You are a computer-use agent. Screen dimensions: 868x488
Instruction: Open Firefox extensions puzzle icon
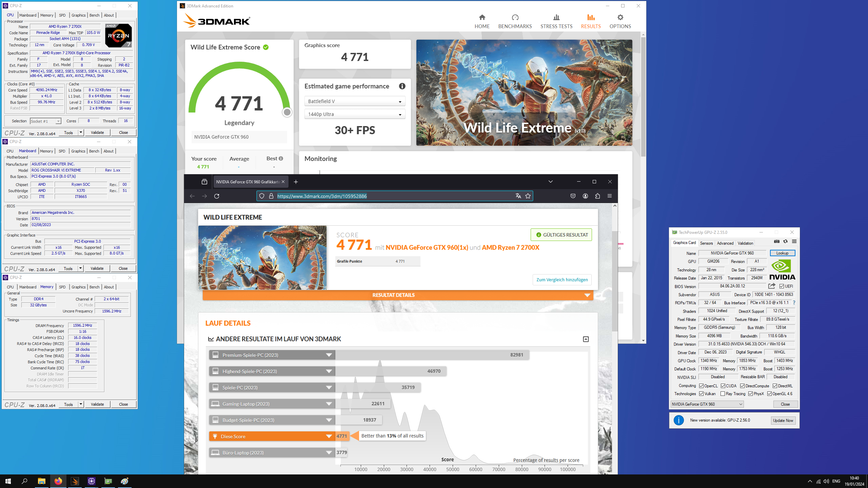(597, 196)
